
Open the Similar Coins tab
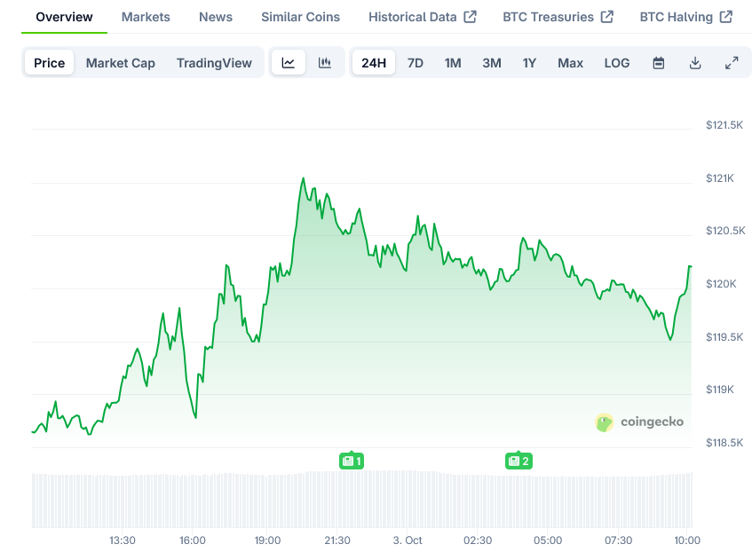click(x=300, y=17)
